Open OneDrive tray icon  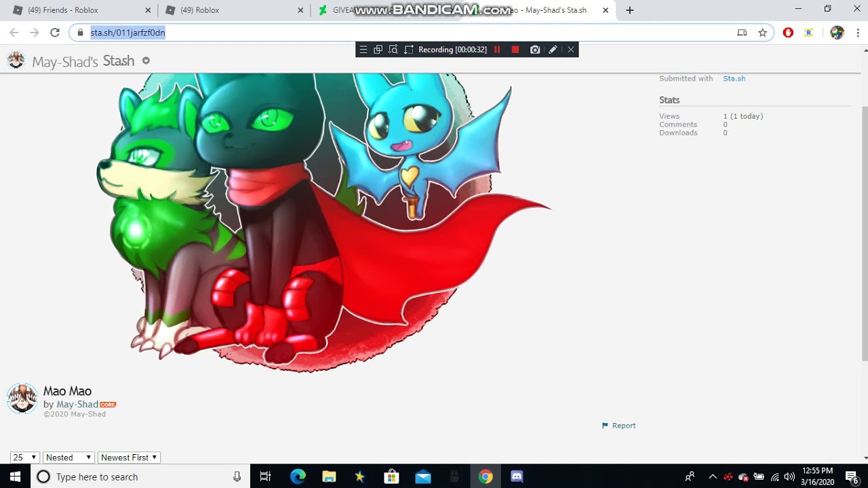click(x=743, y=476)
